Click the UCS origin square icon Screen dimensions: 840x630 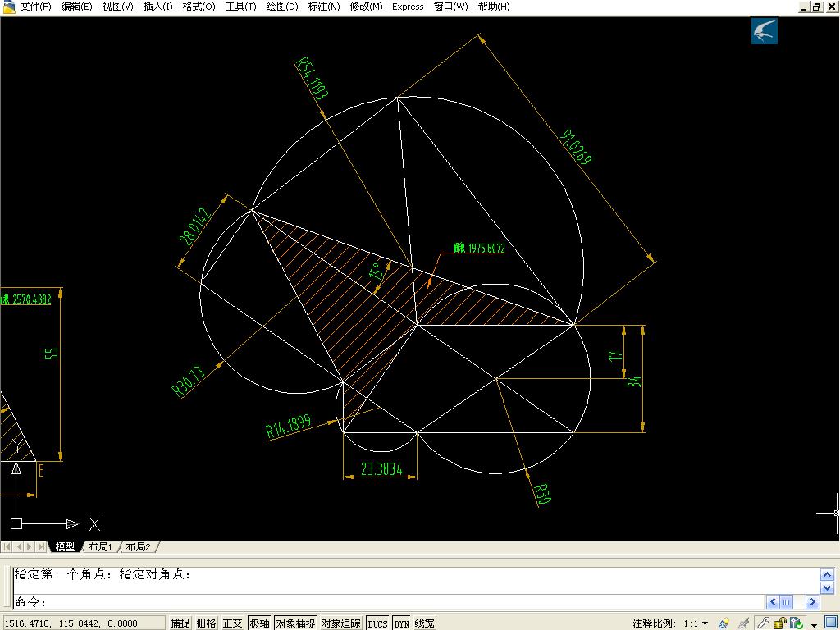(16, 523)
